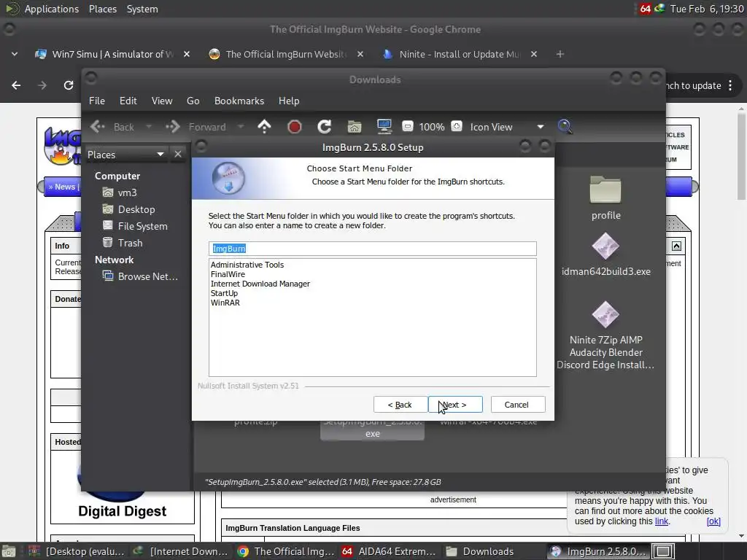Switch to AIDA64 Extreme in taskbar
The height and width of the screenshot is (560, 747).
click(x=389, y=551)
